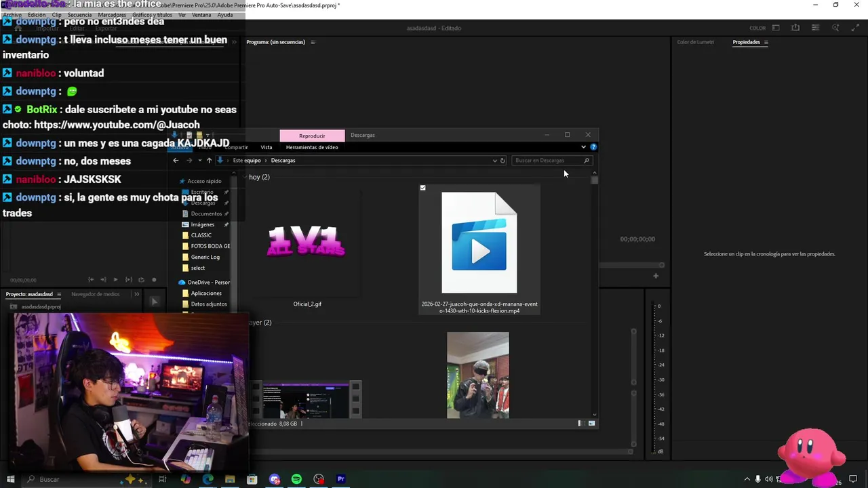Open the Generic Log folder in sidebar
This screenshot has width=868, height=488.
(x=205, y=257)
